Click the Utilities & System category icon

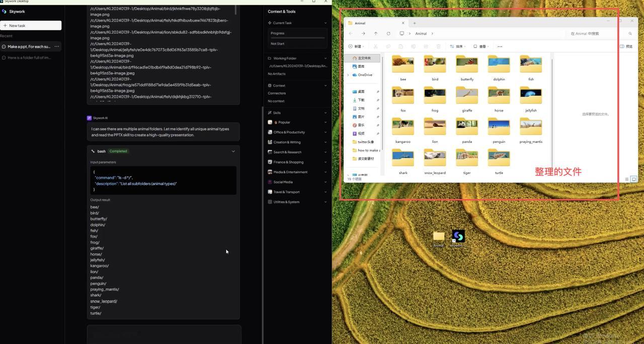coord(270,202)
